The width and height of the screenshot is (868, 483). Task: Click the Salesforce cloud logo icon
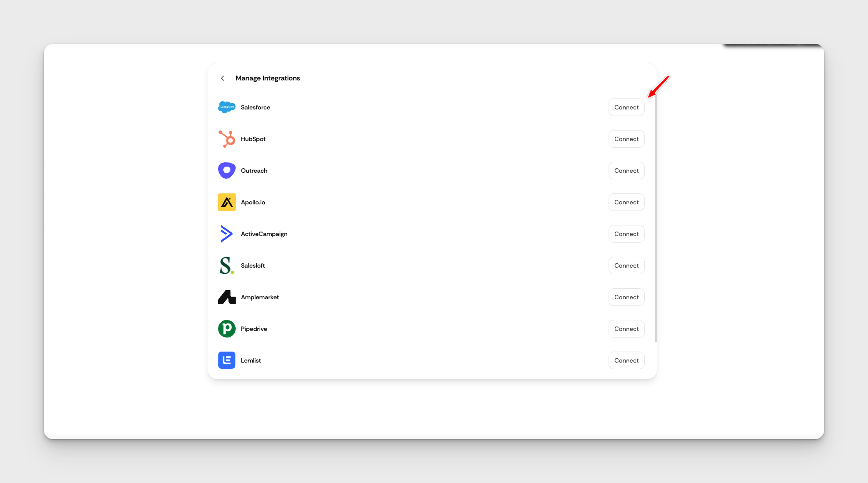[x=226, y=107]
